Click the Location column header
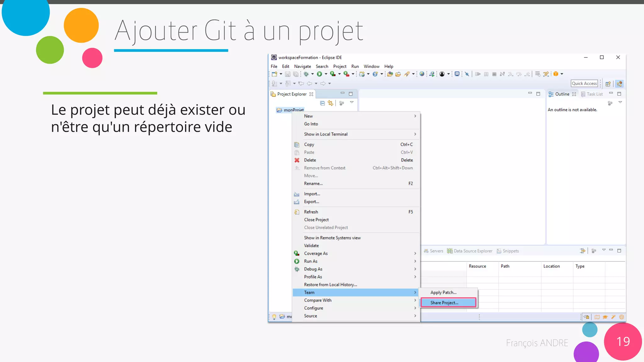The image size is (644, 362). pyautogui.click(x=552, y=266)
